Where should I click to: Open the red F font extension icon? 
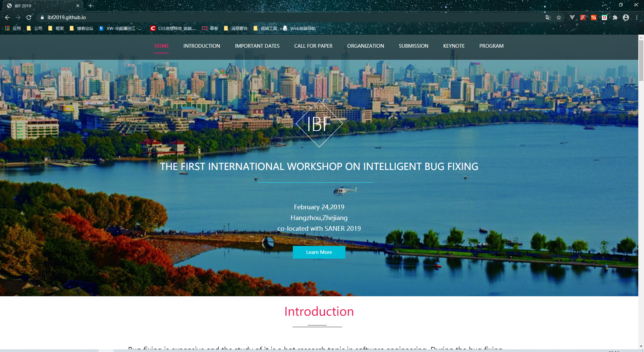[583, 17]
